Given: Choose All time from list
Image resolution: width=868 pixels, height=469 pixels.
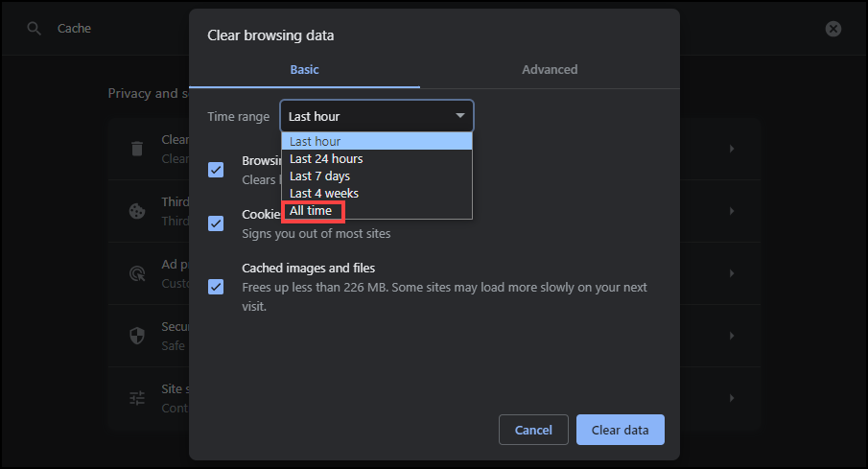Looking at the screenshot, I should point(312,211).
